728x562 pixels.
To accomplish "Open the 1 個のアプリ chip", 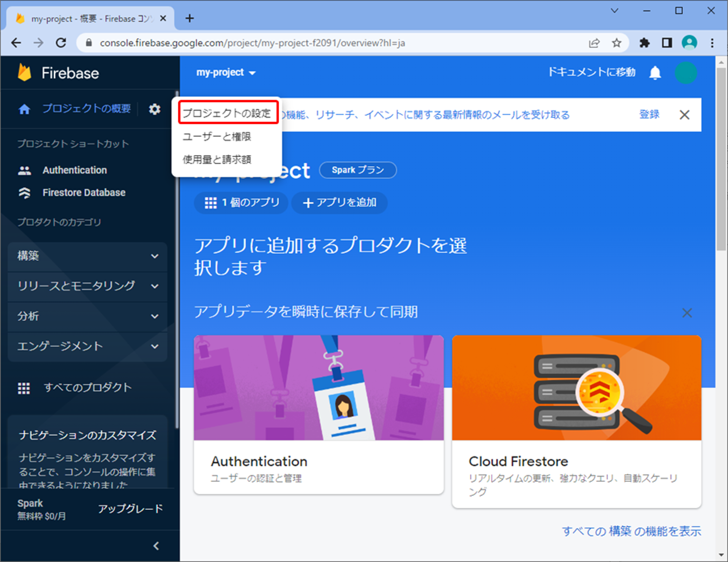I will pyautogui.click(x=241, y=203).
